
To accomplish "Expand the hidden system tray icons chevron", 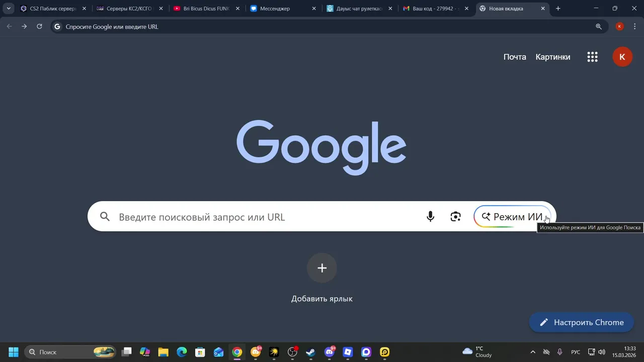I will coord(533,352).
